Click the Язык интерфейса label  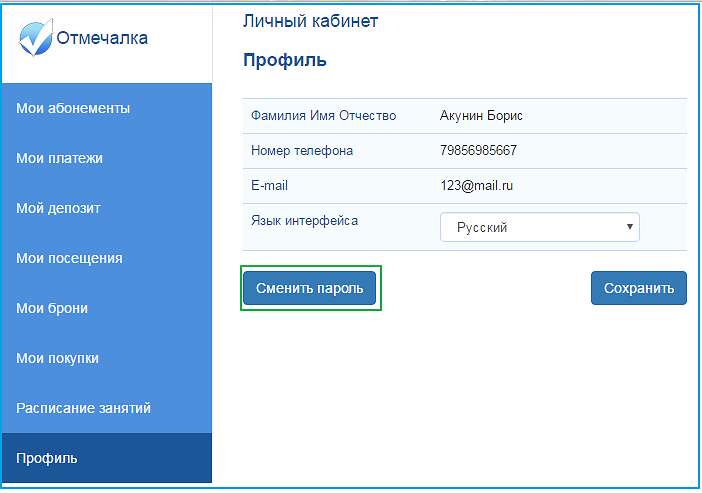coord(304,221)
